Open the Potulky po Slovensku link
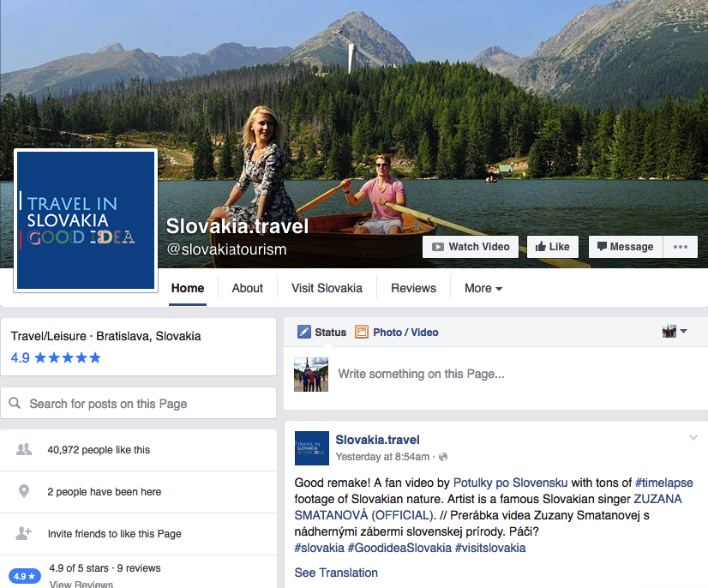 coord(510,483)
